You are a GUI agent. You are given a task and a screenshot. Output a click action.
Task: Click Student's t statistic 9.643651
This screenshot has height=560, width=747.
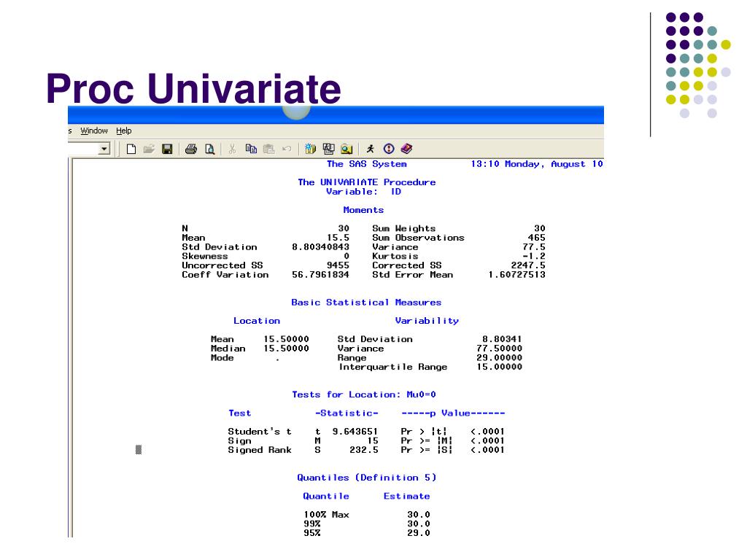coord(355,432)
